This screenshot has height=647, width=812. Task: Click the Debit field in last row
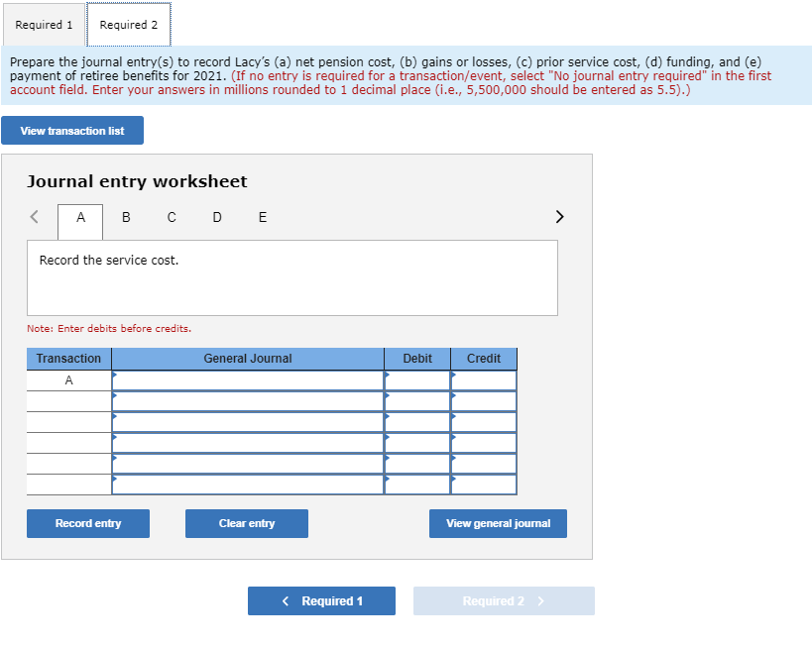[x=417, y=485]
